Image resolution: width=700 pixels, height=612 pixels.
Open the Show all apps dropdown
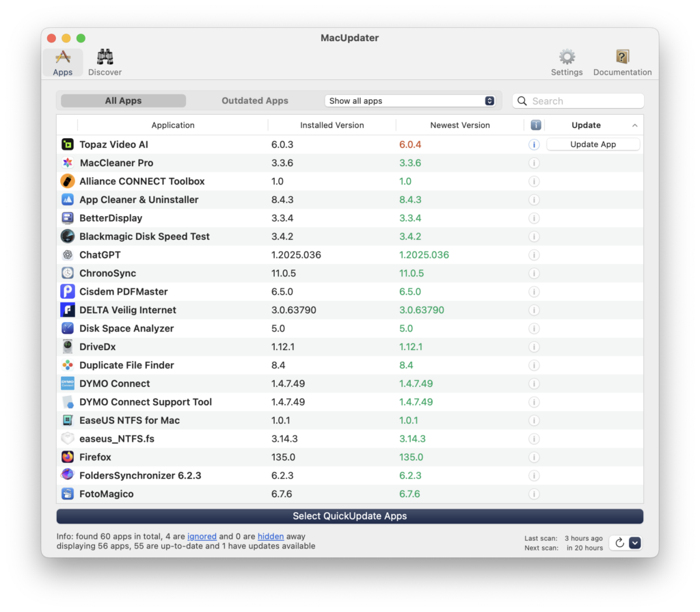(x=410, y=101)
